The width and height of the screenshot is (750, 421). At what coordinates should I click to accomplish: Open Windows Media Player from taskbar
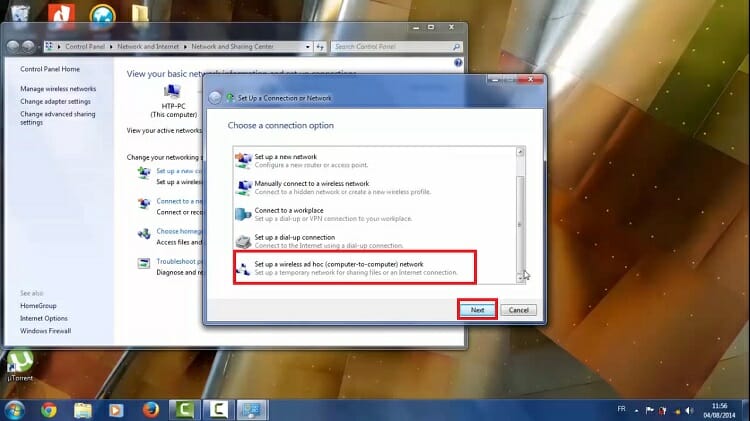[x=116, y=410]
